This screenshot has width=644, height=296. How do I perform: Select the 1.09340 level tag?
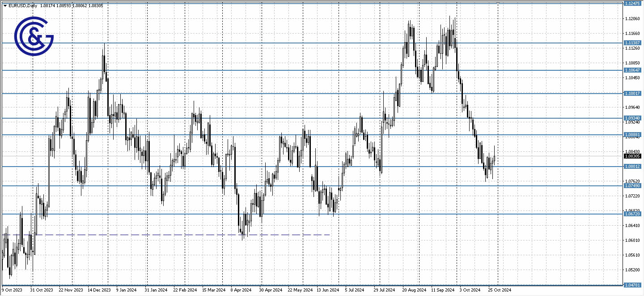tap(633, 118)
